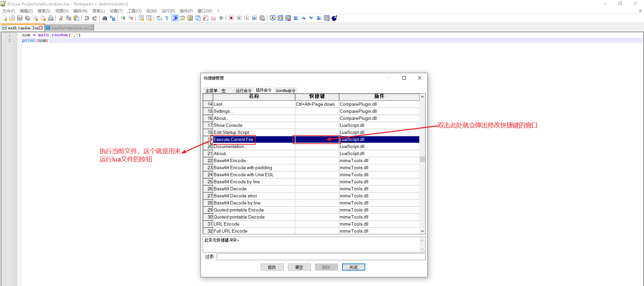Select the 插件命令 tab in shortcut manager

(264, 90)
